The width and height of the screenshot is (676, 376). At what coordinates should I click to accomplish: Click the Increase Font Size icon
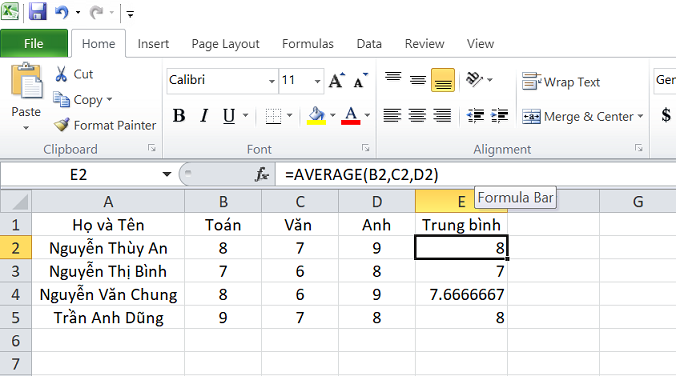click(x=337, y=80)
